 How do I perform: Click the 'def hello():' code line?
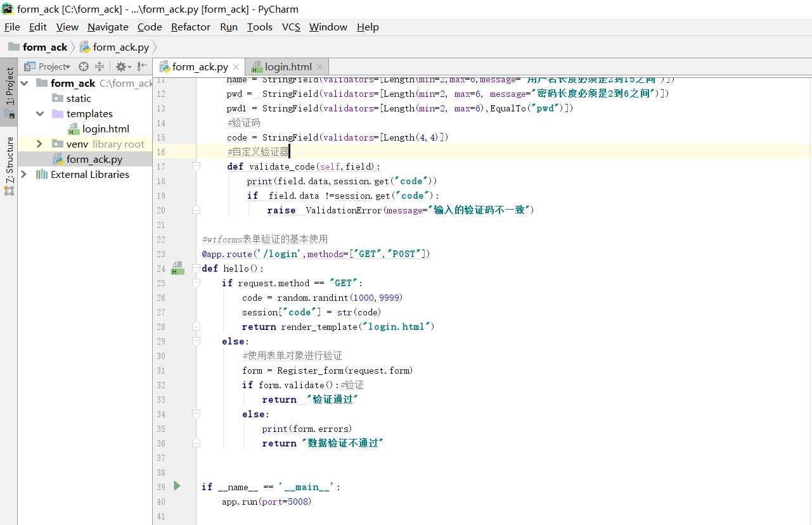tap(233, 269)
